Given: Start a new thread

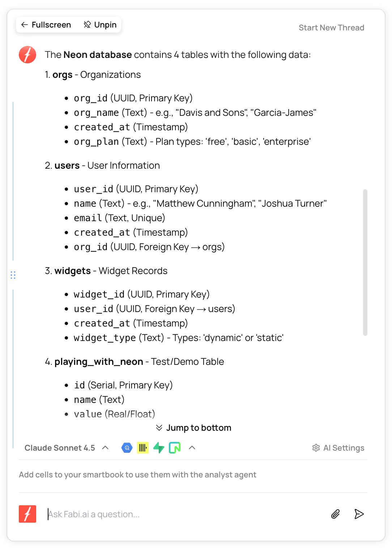Looking at the screenshot, I should click(x=331, y=28).
